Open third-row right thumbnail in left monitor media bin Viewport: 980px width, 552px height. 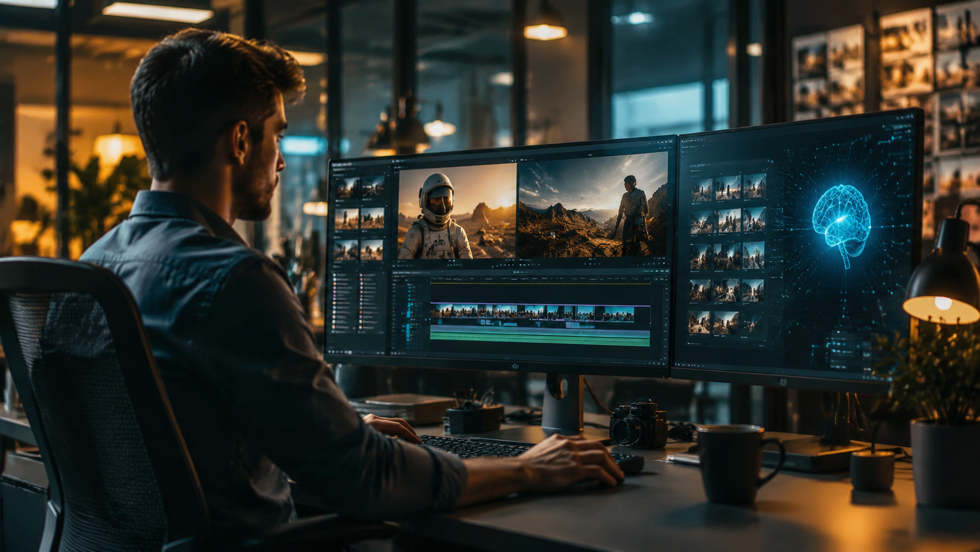pyautogui.click(x=372, y=249)
